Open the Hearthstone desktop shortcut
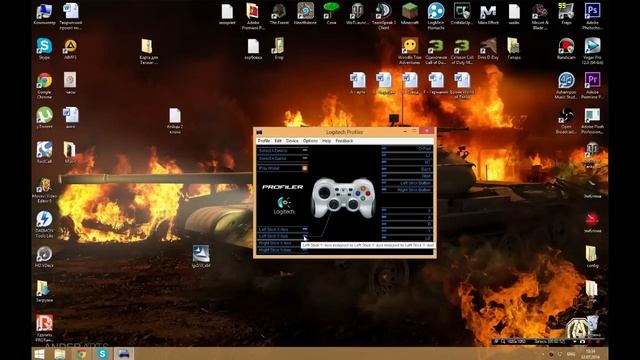Screen dimensions: 640x360 pyautogui.click(x=305, y=14)
